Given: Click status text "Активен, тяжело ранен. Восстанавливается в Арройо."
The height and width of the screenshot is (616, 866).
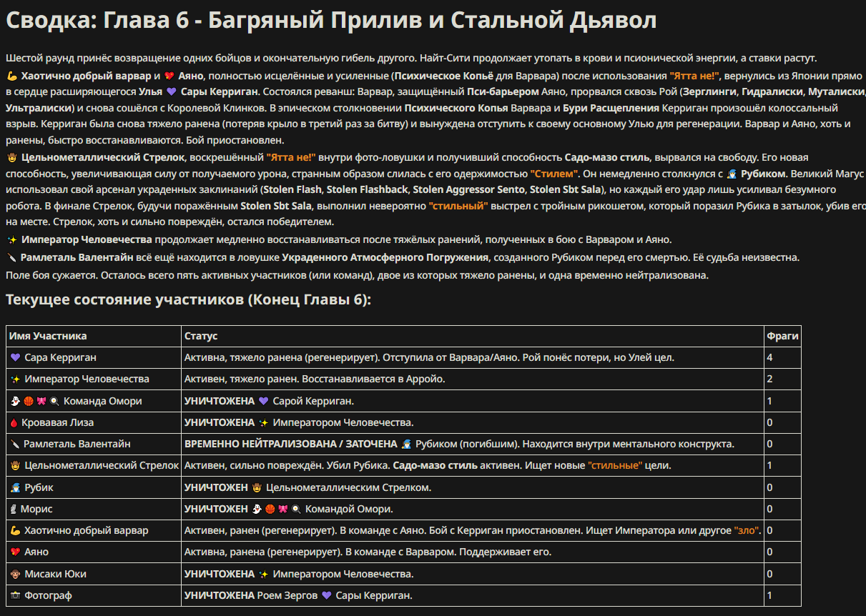Looking at the screenshot, I should [315, 379].
